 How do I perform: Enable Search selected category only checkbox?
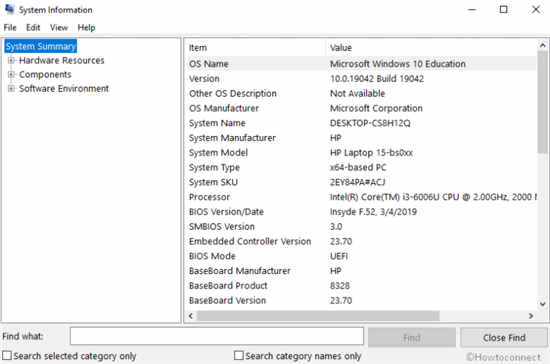click(7, 355)
